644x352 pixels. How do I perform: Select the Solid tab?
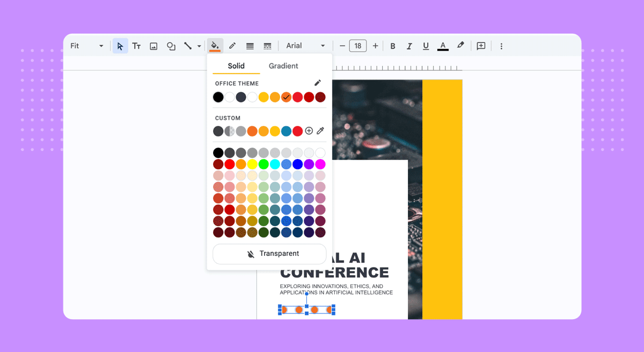[236, 66]
